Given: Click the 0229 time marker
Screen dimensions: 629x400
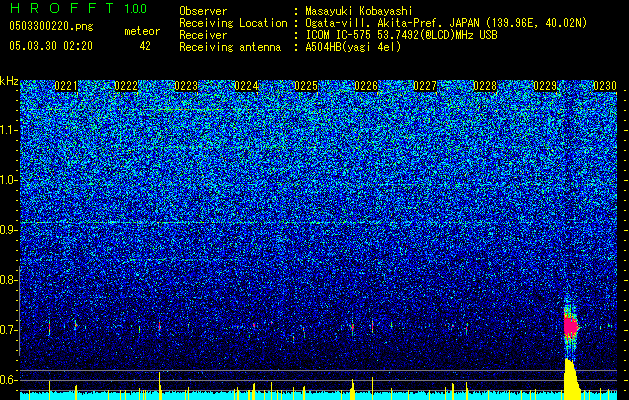Looking at the screenshot, I should 545,86.
